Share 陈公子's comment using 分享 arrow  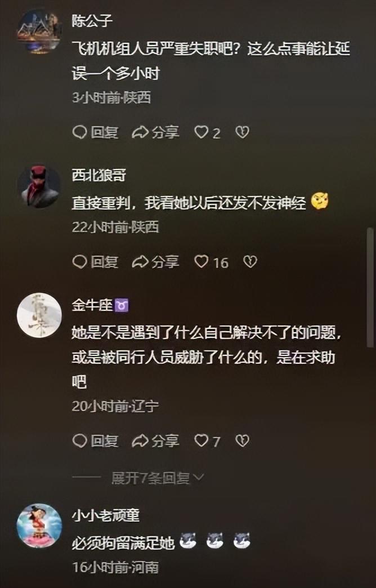point(155,132)
